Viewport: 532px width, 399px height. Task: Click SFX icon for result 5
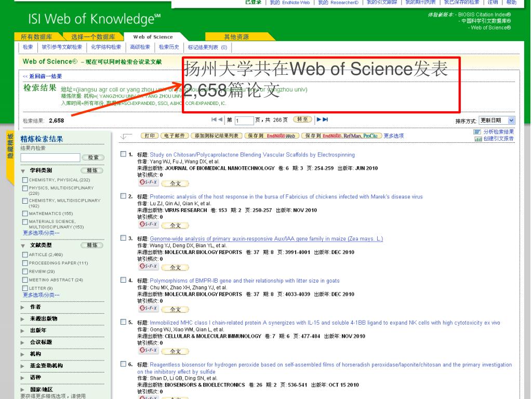[x=148, y=351]
